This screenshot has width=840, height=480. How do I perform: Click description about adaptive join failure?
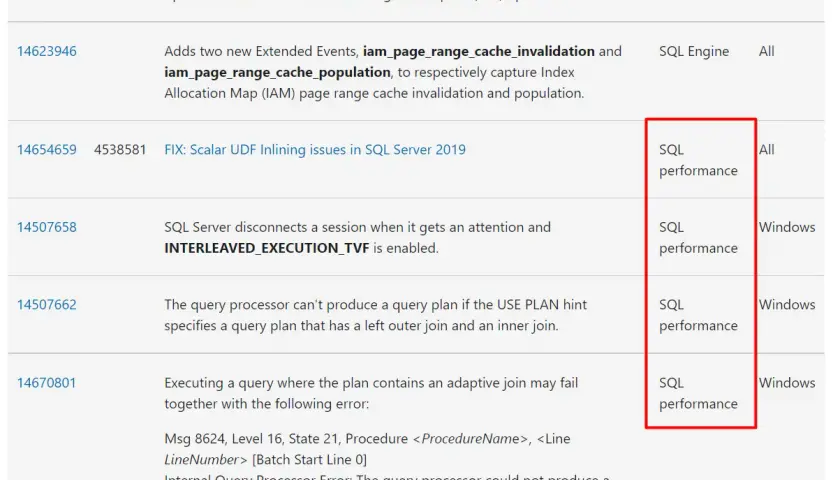(x=371, y=393)
